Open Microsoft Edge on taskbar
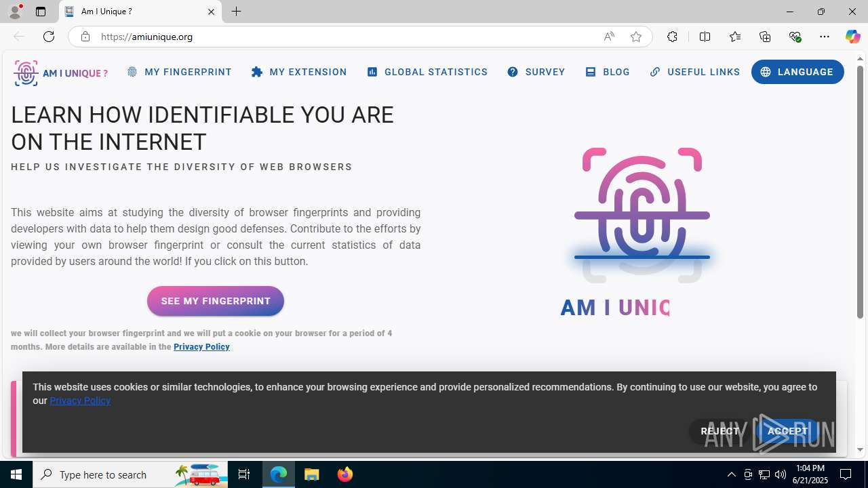The width and height of the screenshot is (868, 488). [279, 474]
